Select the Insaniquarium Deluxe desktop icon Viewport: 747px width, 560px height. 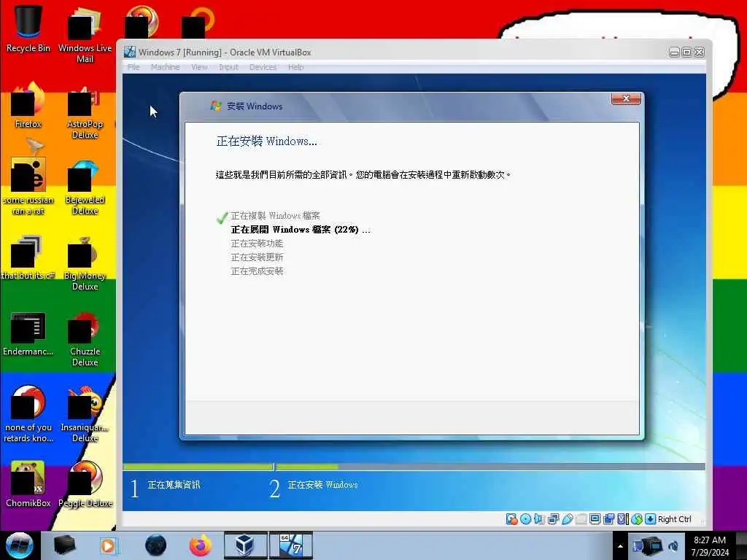pyautogui.click(x=85, y=414)
